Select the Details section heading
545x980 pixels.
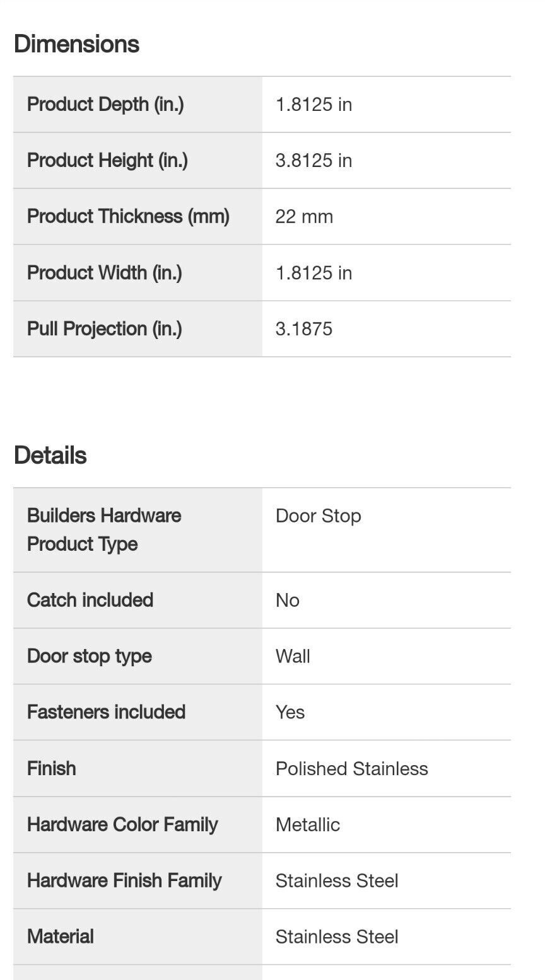[50, 455]
